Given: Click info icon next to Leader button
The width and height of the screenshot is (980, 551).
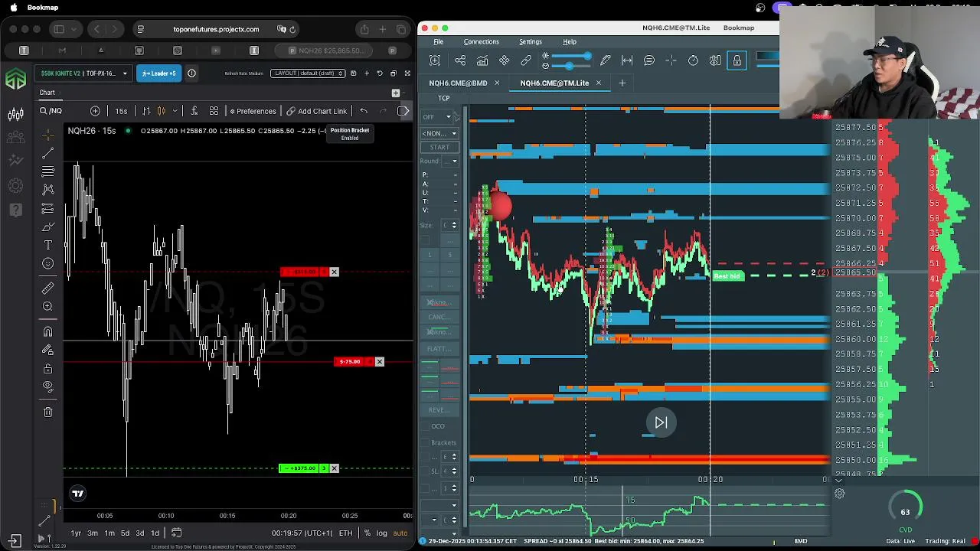Looking at the screenshot, I should [191, 73].
